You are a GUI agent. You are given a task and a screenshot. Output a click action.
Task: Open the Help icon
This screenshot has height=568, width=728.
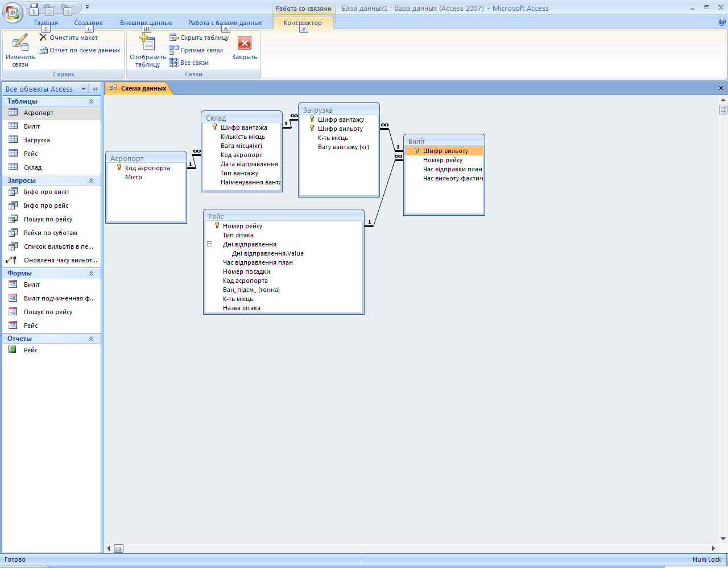[x=722, y=22]
